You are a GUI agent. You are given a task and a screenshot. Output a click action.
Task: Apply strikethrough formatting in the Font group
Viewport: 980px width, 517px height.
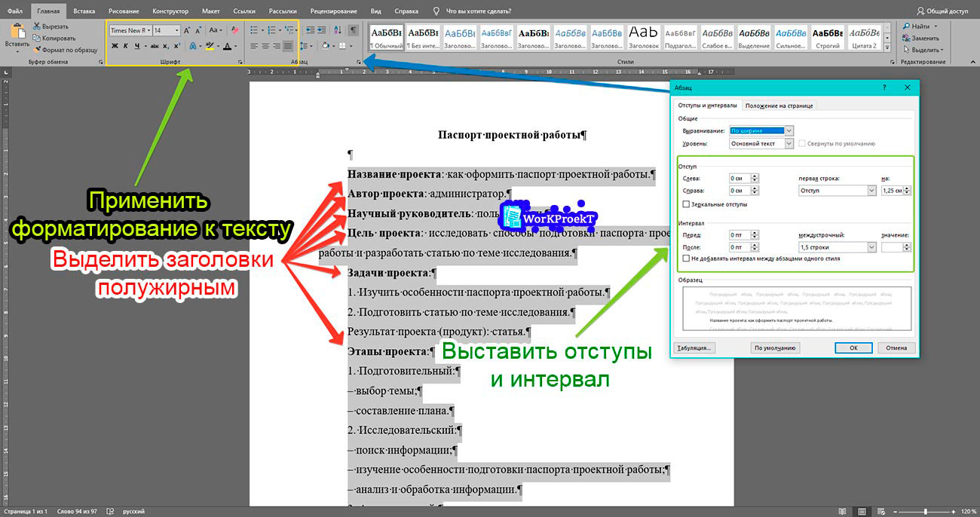155,46
